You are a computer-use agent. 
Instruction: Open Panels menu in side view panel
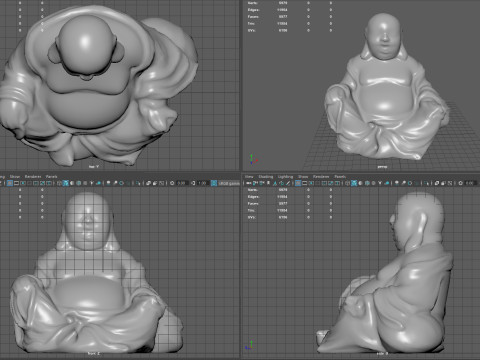[x=340, y=177]
